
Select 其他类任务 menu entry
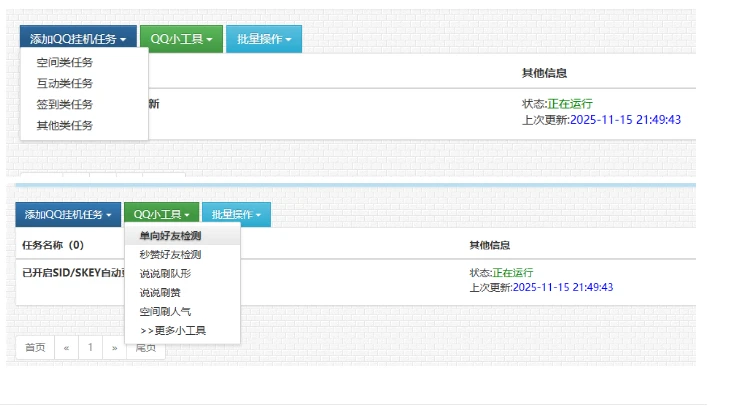84,125
